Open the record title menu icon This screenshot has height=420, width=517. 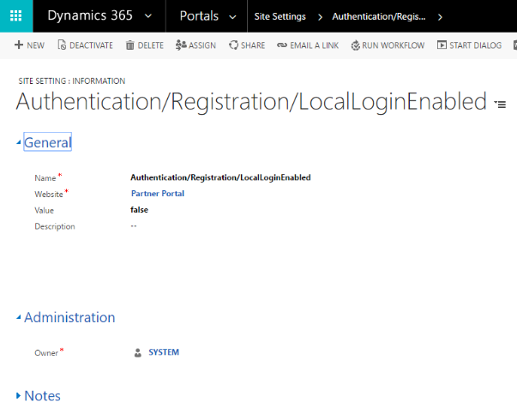coord(501,105)
